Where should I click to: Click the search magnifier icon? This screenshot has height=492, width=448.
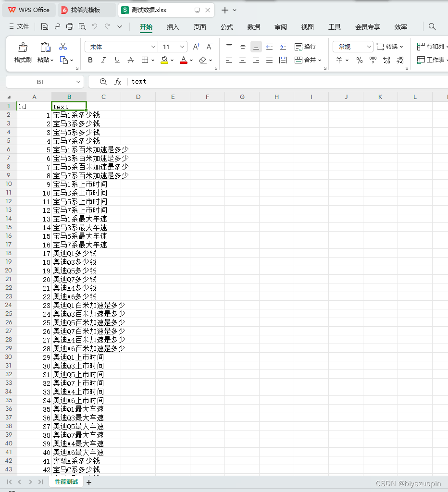[x=432, y=27]
